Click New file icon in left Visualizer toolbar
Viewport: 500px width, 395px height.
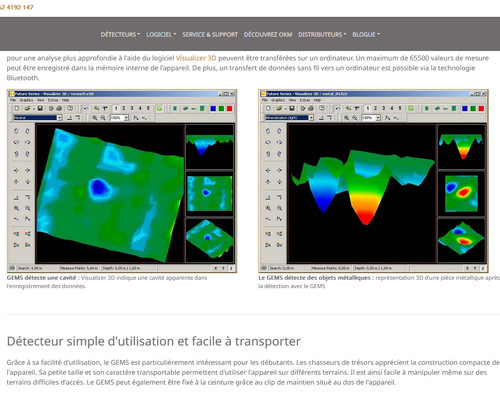click(x=17, y=108)
